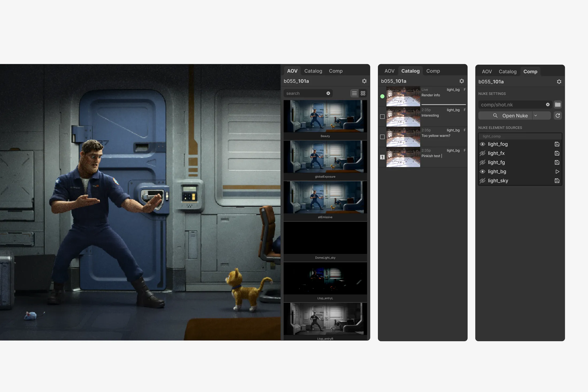
Task: Hide the light_fog element
Action: tap(482, 144)
